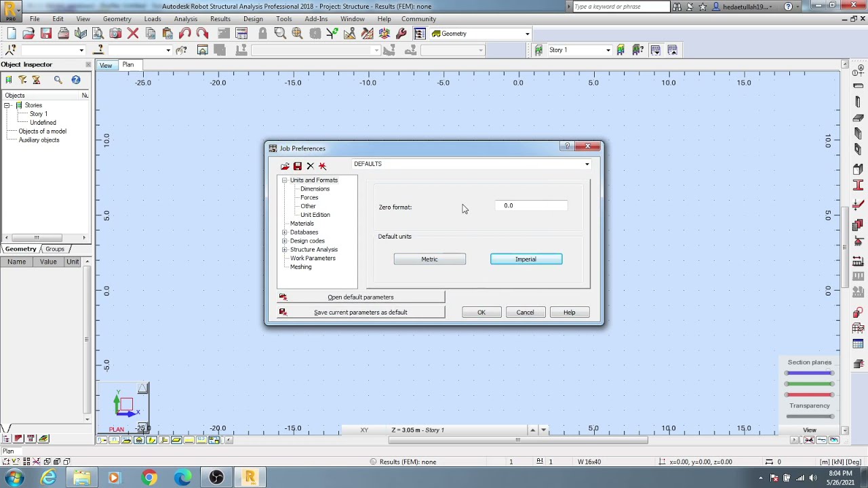868x488 pixels.
Task: Click the Paste icon in the toolbar
Action: click(x=167, y=33)
